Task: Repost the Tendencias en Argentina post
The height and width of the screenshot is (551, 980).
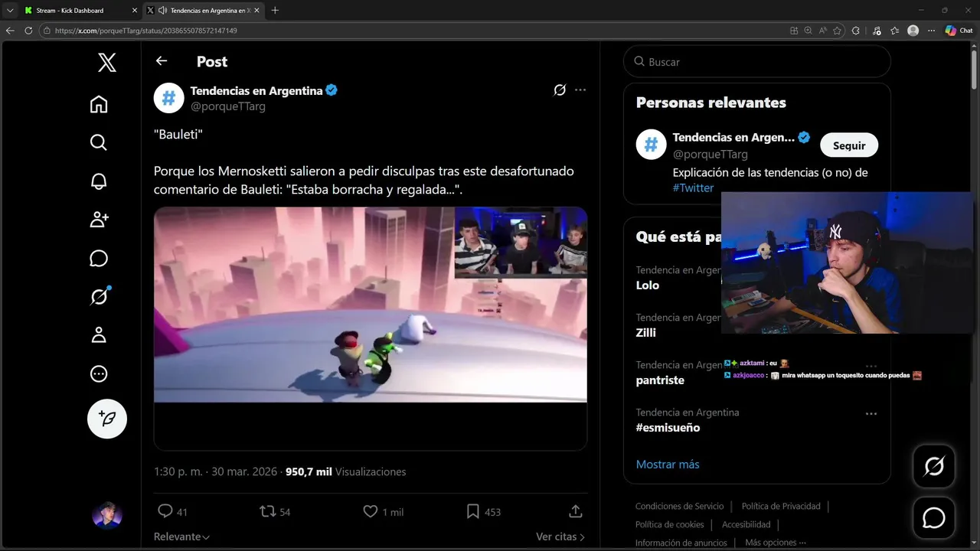Action: 268,511
